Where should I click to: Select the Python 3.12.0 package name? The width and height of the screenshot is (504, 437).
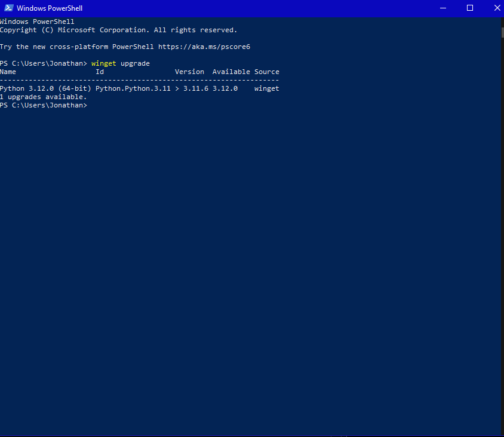pyautogui.click(x=46, y=88)
